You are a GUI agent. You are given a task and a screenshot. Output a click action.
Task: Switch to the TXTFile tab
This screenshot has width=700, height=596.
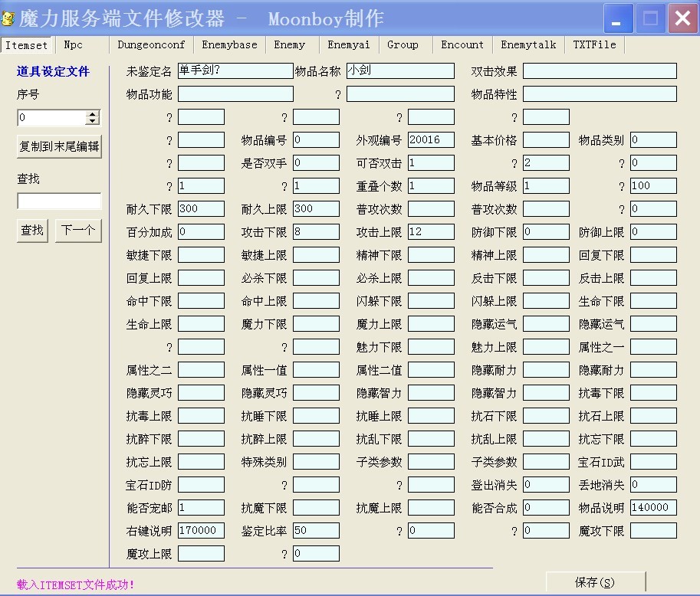(594, 44)
